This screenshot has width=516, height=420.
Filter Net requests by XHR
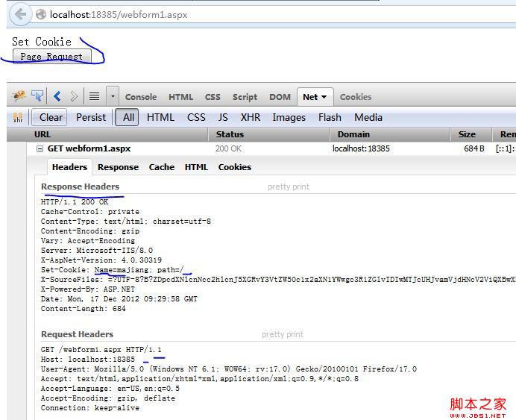pos(251,118)
